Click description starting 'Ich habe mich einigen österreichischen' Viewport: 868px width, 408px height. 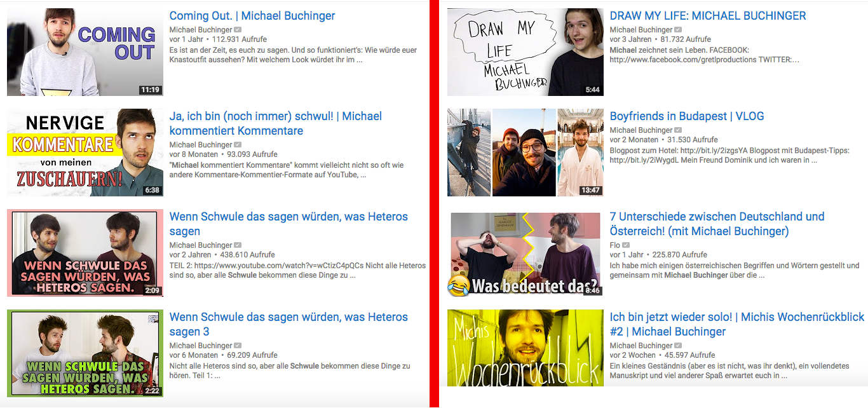tap(735, 270)
